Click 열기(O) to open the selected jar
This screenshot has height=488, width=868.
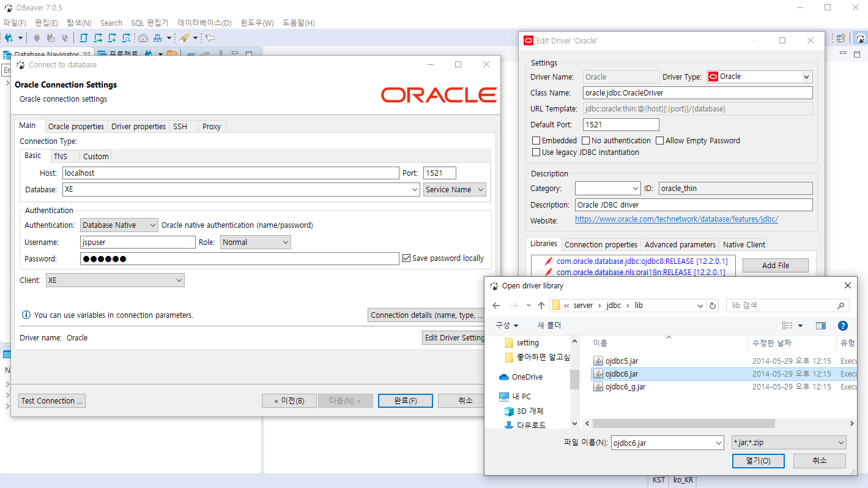click(759, 461)
